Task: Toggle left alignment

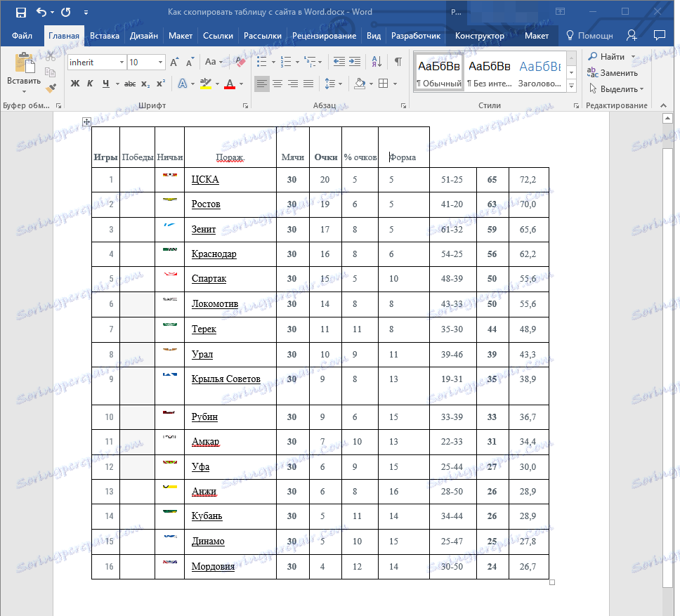Action: pos(261,84)
